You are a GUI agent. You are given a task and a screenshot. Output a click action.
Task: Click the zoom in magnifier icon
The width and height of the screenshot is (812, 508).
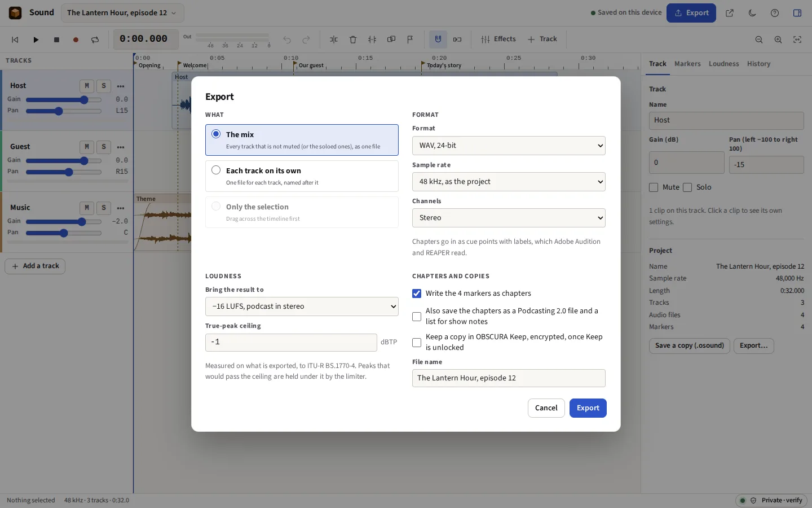(778, 40)
